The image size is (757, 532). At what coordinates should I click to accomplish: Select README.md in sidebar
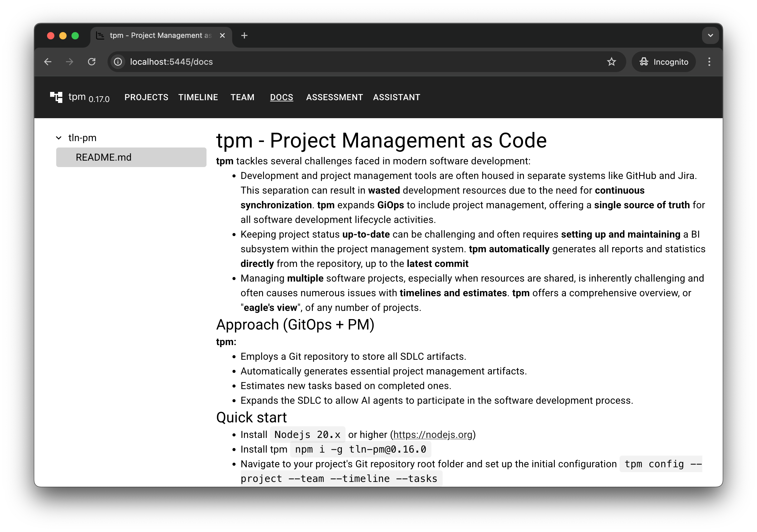[104, 157]
